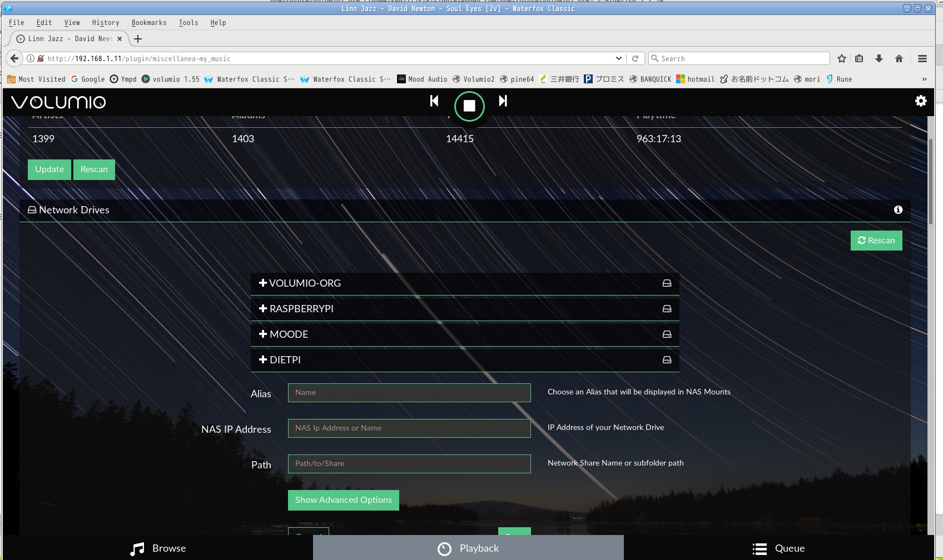Click the Network Drives info icon

pyautogui.click(x=898, y=210)
